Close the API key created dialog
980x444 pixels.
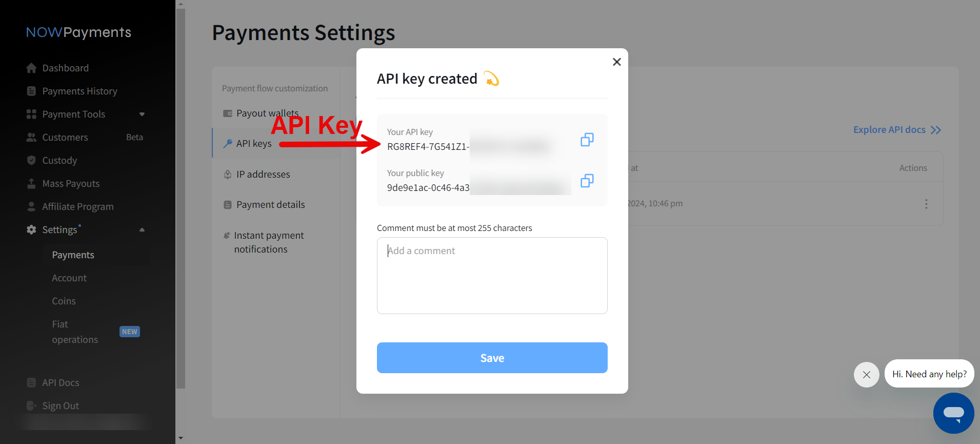point(616,62)
